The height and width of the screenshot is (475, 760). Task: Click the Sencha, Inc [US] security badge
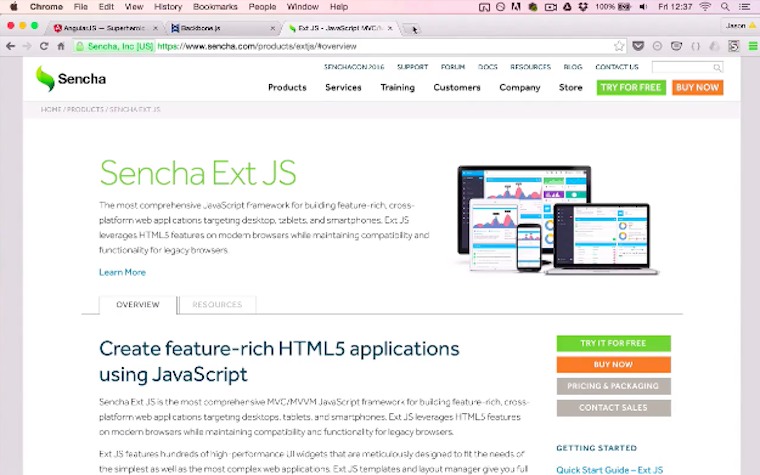point(115,46)
